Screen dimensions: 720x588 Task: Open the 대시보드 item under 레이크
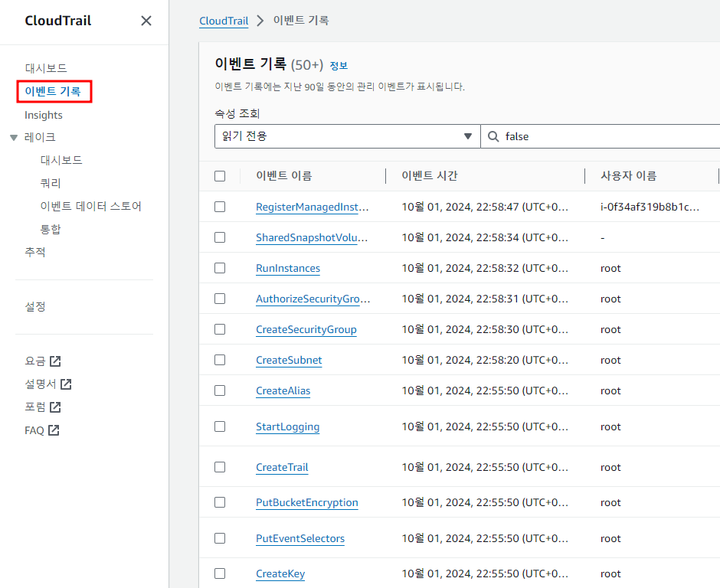(x=61, y=160)
